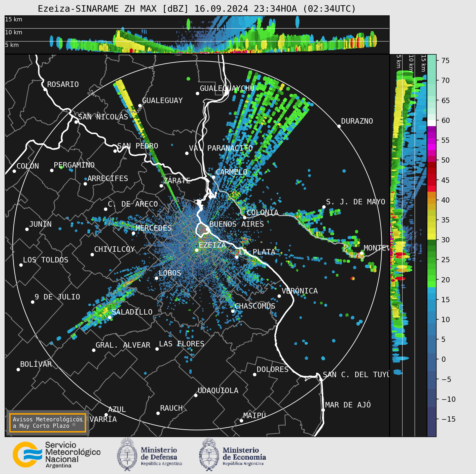Image resolution: width=476 pixels, height=474 pixels.
Task: Click the RAUCH marker dot
Action: coord(158,413)
